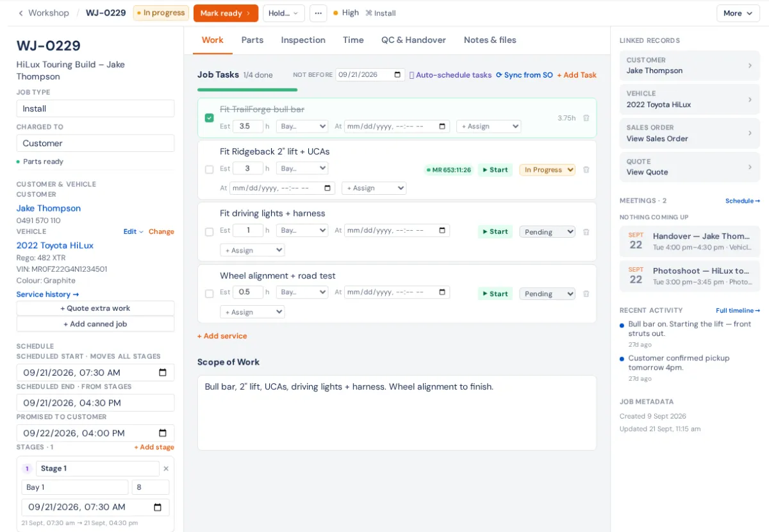Check off Fit Ridgeback 2" lift + UCAs
This screenshot has width=769, height=532.
[x=209, y=170]
